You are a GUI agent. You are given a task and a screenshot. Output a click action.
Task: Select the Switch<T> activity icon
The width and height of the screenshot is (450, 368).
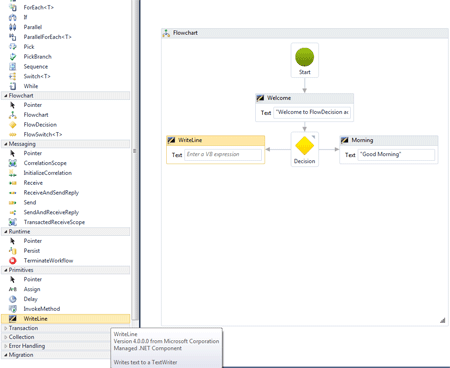(x=13, y=76)
